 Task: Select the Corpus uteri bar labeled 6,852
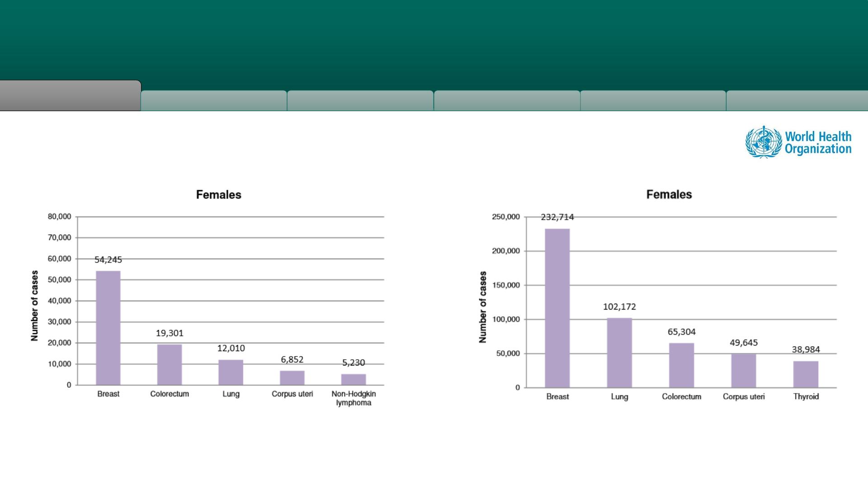[x=292, y=378]
